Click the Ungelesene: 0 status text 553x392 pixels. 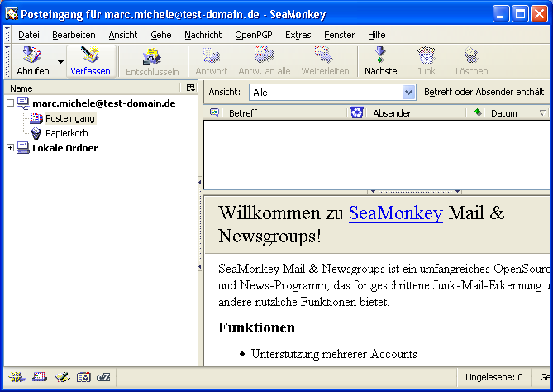[x=493, y=377]
